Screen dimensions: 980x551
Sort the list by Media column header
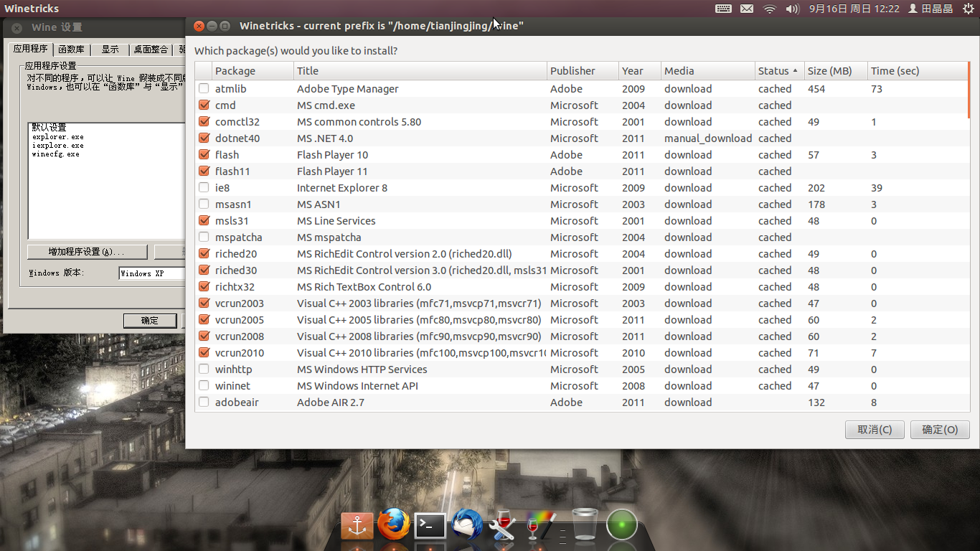tap(708, 71)
